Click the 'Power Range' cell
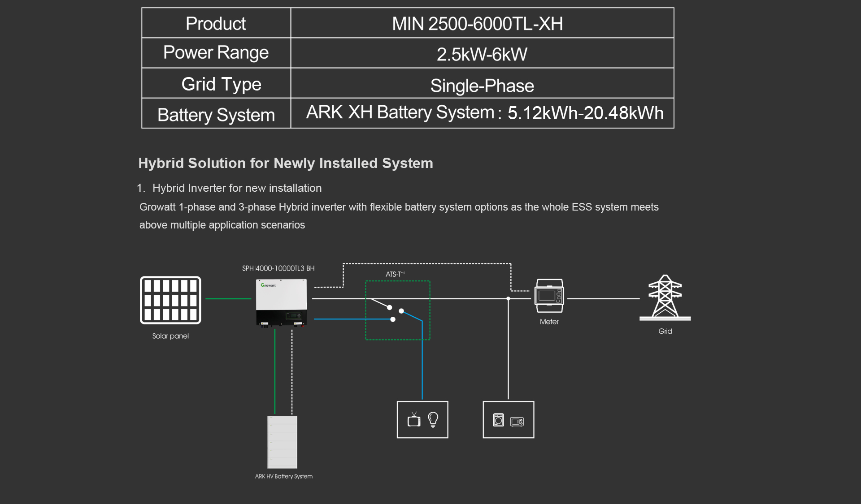861x504 pixels. pos(216,53)
